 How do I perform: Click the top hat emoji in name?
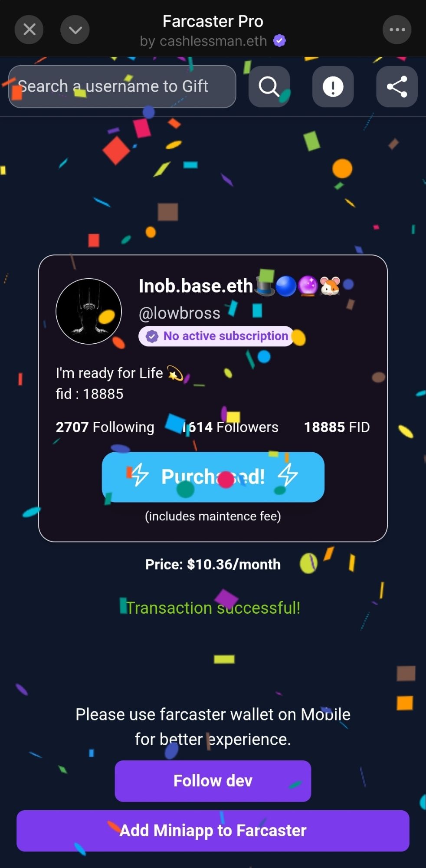coord(265,286)
